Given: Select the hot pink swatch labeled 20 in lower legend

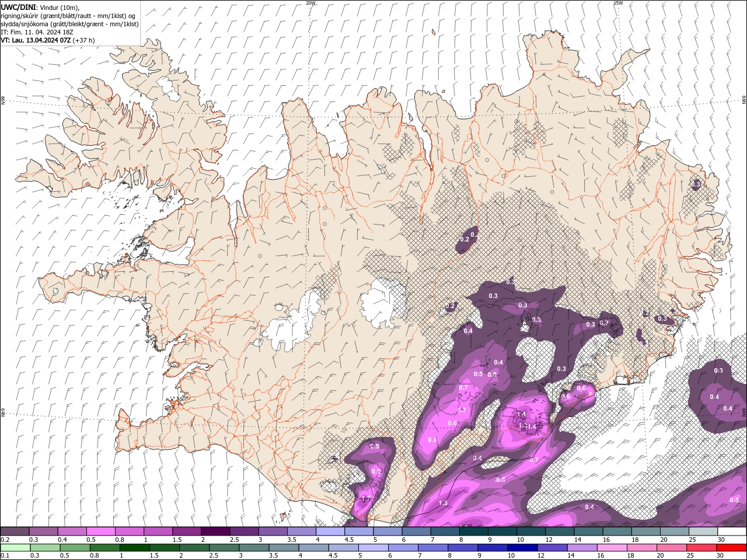Looking at the screenshot, I should click(671, 548).
